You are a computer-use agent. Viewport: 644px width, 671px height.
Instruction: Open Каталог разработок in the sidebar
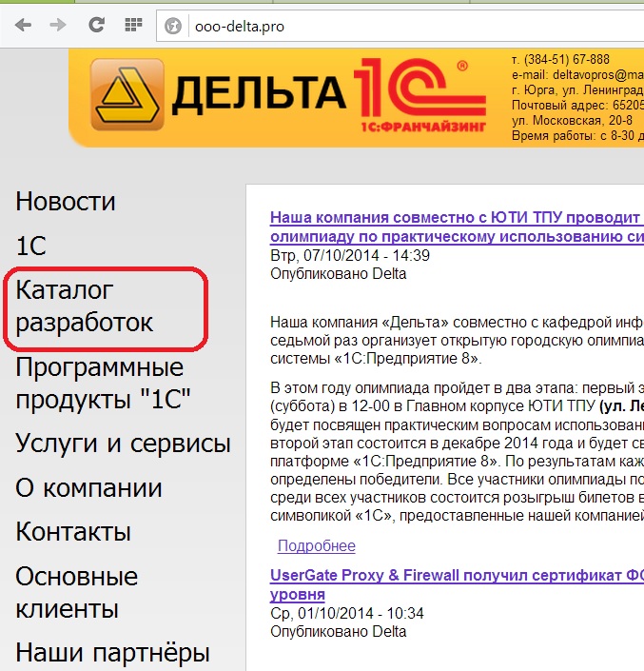(x=85, y=306)
